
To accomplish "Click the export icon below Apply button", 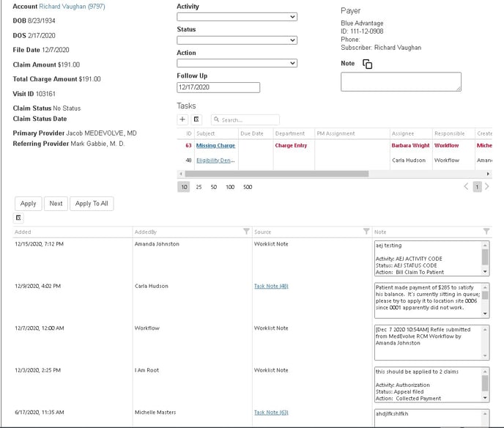I will point(19,218).
